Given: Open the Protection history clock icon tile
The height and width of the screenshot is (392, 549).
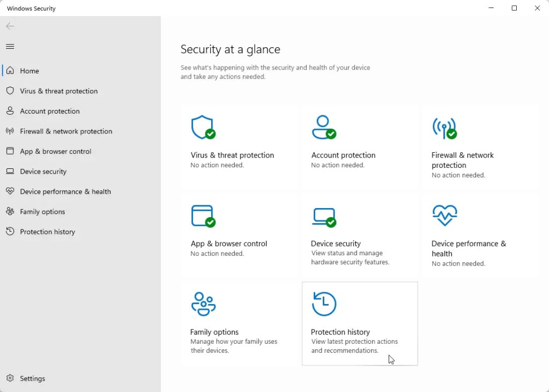Looking at the screenshot, I should [324, 304].
